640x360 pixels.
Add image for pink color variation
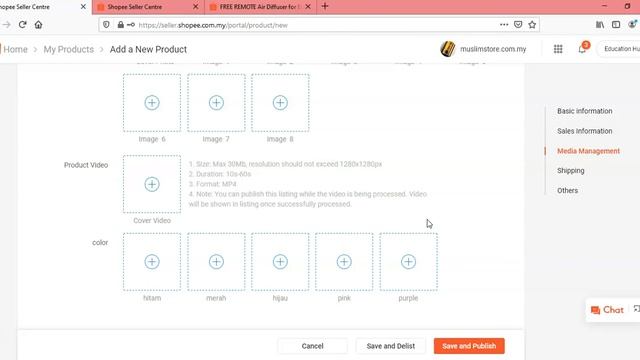point(344,262)
